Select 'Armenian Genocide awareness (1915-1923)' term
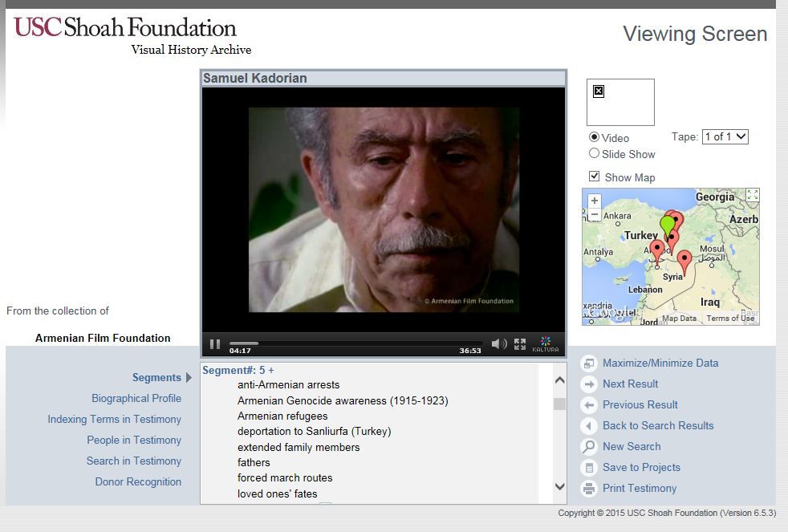The height and width of the screenshot is (532, 788). [x=343, y=401]
